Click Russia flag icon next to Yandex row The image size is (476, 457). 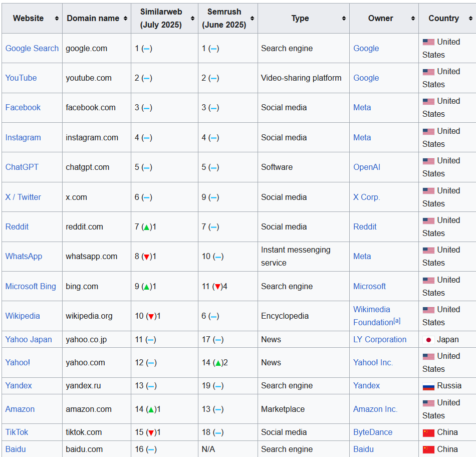coord(428,386)
